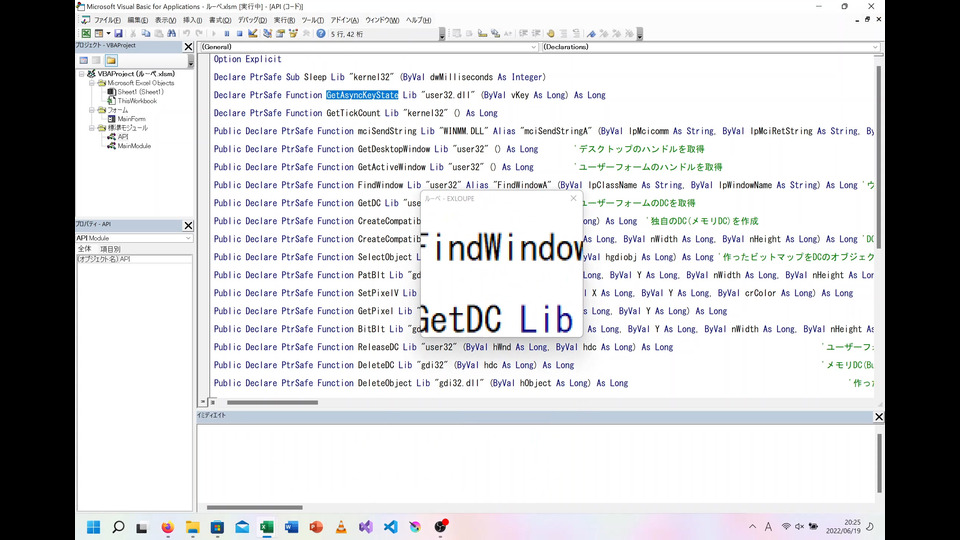960x540 pixels.
Task: Open the Object Browser toolbar icon
Action: pos(293,34)
